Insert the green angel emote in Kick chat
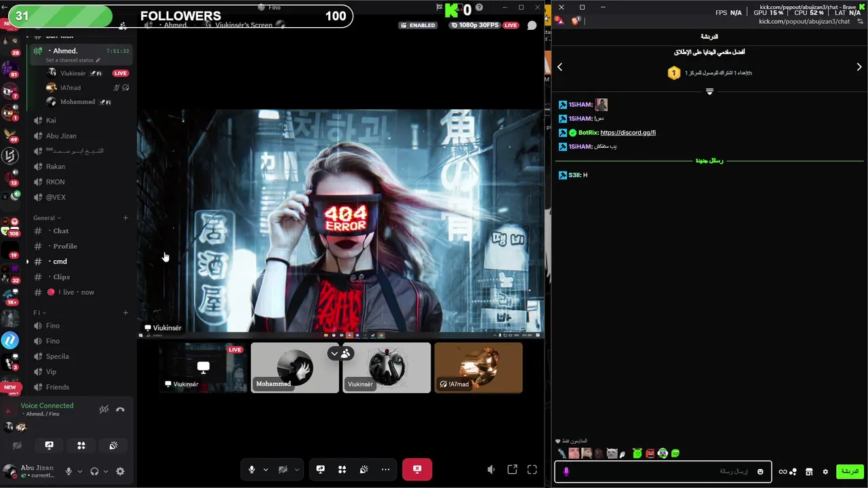 point(637,453)
